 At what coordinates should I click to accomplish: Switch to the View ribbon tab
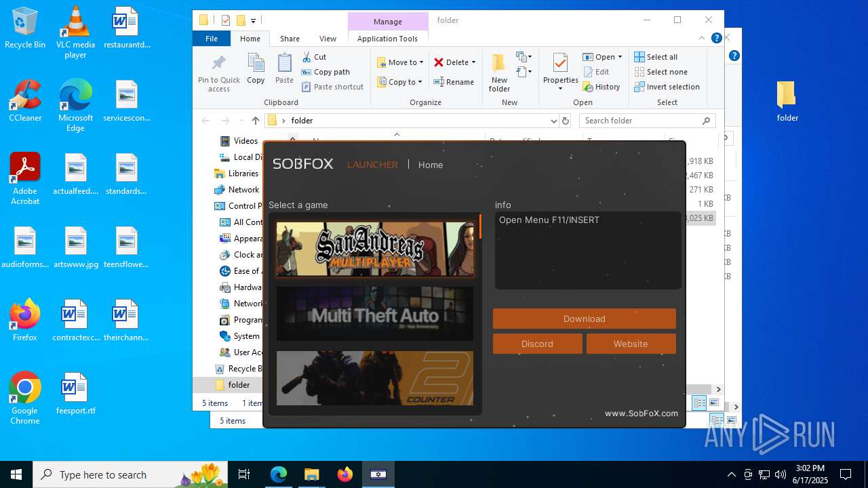click(328, 39)
